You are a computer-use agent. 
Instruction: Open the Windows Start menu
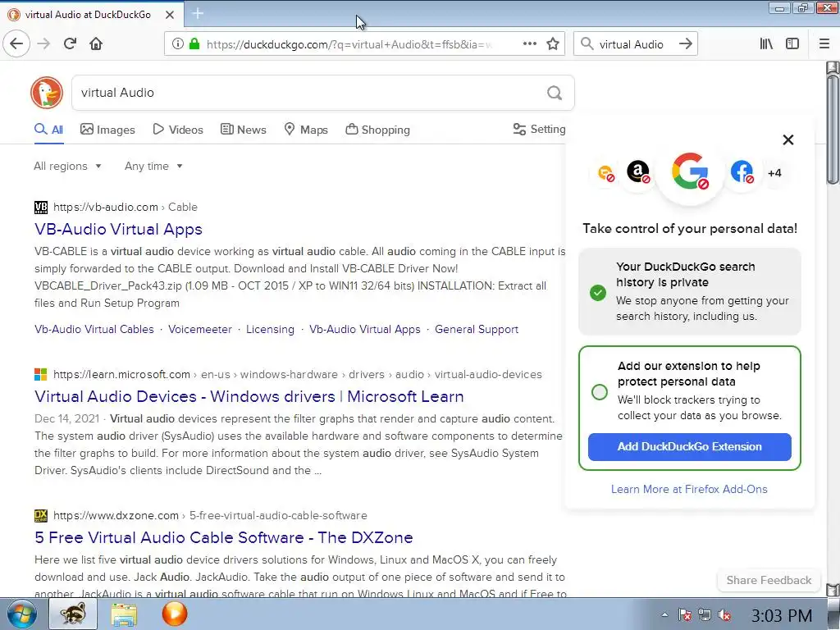(22, 614)
